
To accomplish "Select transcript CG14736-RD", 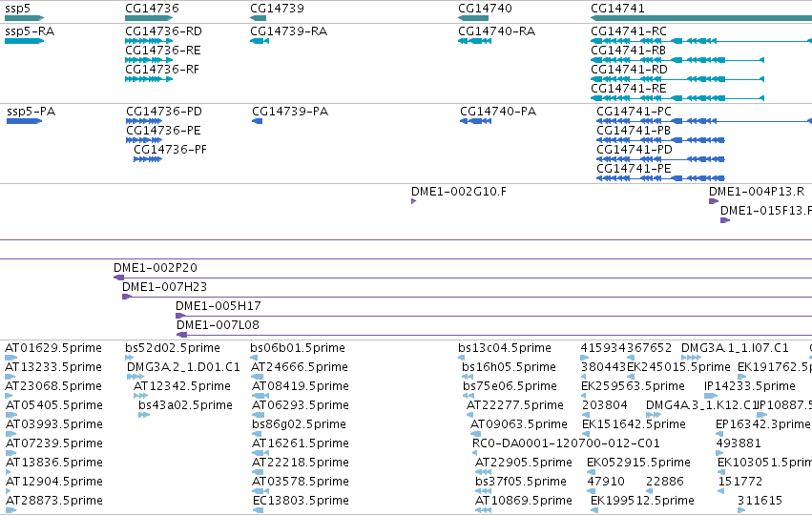I will [x=163, y=31].
